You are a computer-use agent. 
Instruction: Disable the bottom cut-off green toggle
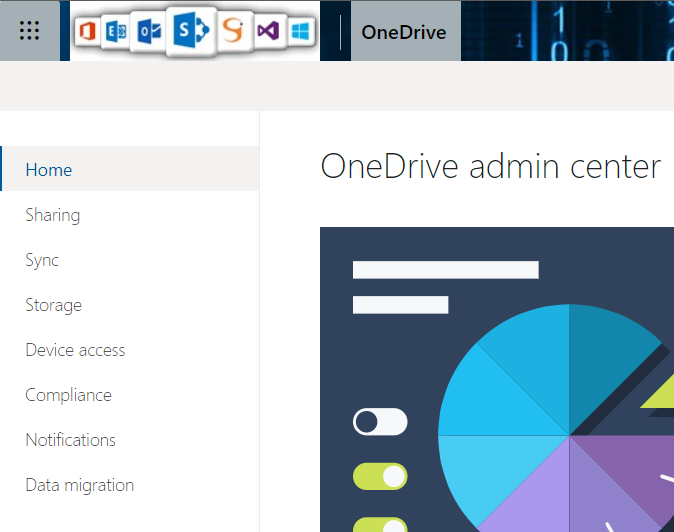coord(380,525)
